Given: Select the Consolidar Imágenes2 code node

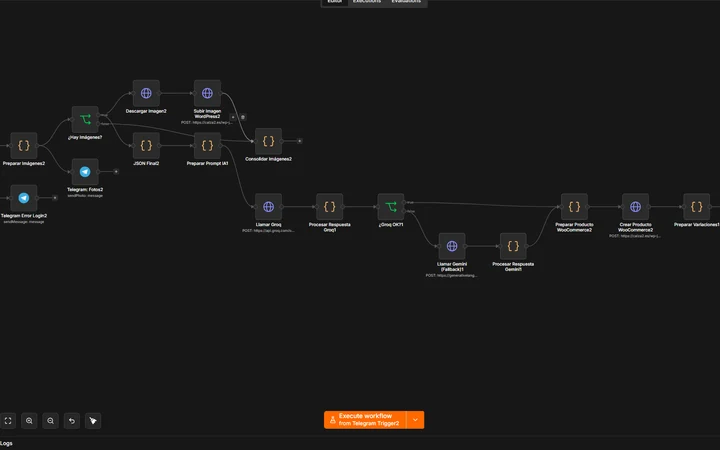Looking at the screenshot, I should click(268, 141).
